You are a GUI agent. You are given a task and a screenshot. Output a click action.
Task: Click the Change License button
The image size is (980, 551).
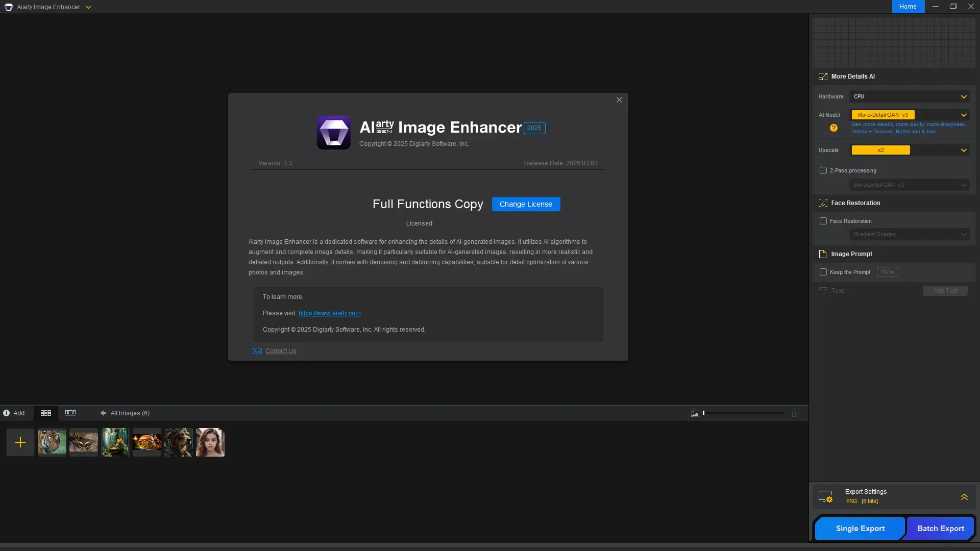pos(526,204)
